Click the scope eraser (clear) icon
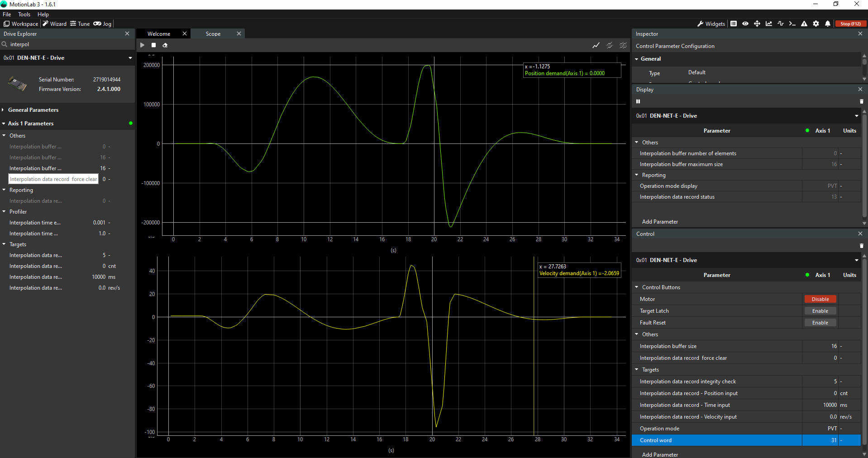 click(165, 45)
